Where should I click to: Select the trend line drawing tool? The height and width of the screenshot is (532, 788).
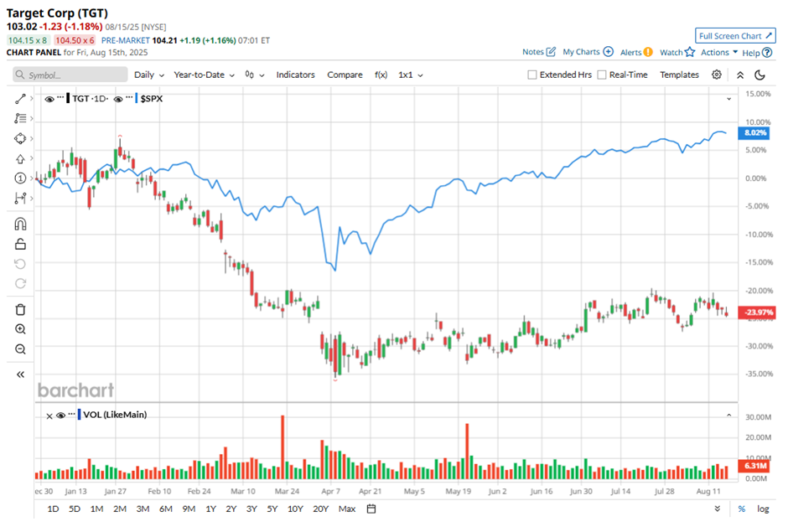coord(20,99)
